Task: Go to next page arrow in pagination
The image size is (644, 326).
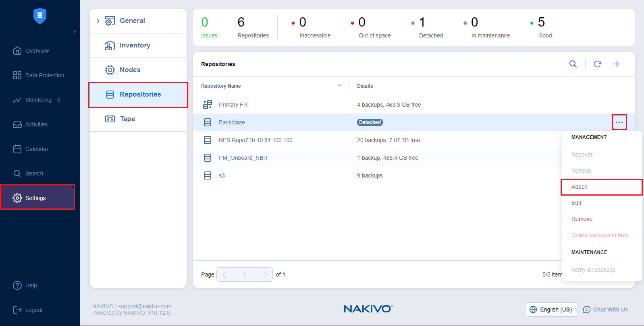Action: 266,274
